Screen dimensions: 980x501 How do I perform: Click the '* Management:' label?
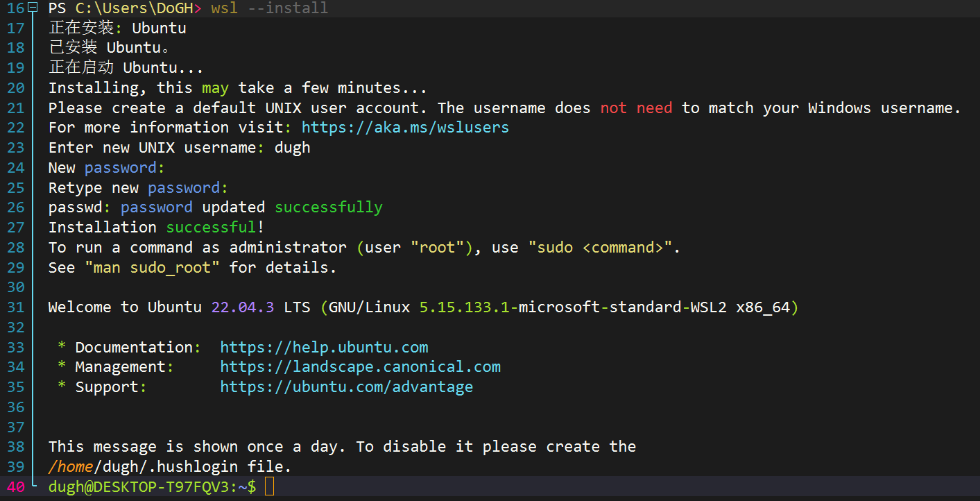tap(116, 367)
